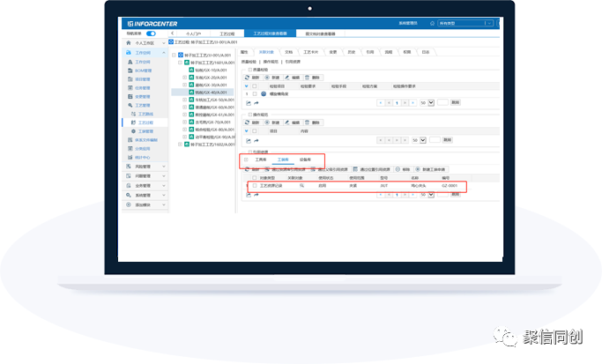Toggle the navigation menu switch
Viewport: 602px width, 364px height.
coord(151,33)
